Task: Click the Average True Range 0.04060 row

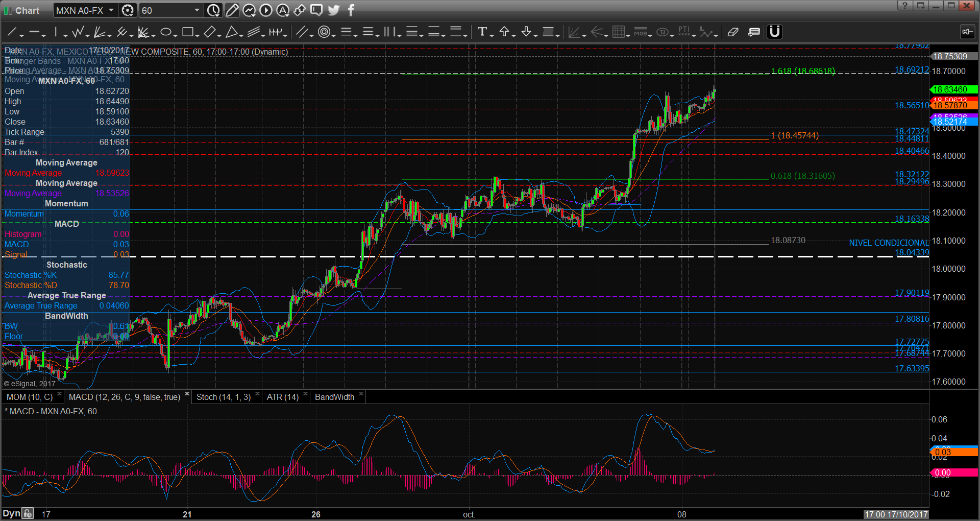Action: click(66, 306)
